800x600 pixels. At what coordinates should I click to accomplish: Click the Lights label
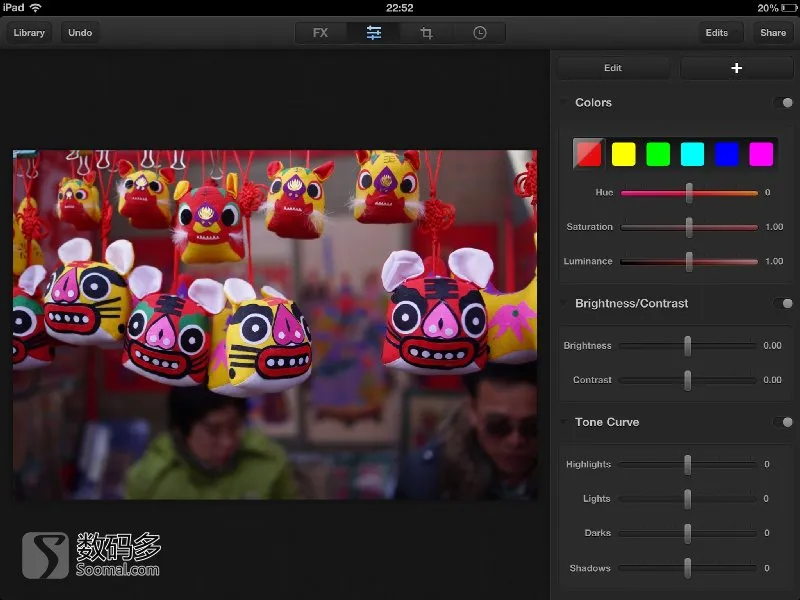596,498
